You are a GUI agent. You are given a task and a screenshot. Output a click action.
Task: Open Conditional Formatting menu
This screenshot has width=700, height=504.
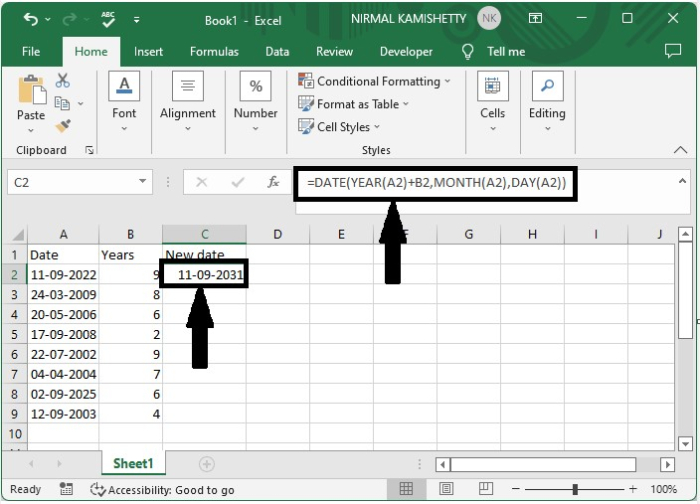[374, 81]
